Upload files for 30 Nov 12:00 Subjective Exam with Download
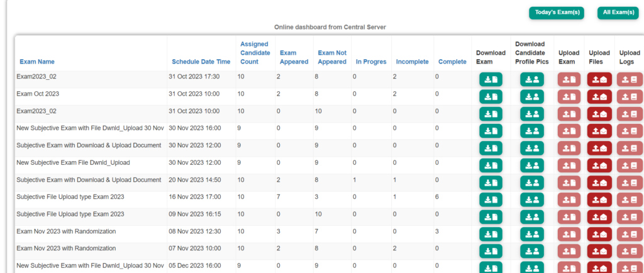 599,148
